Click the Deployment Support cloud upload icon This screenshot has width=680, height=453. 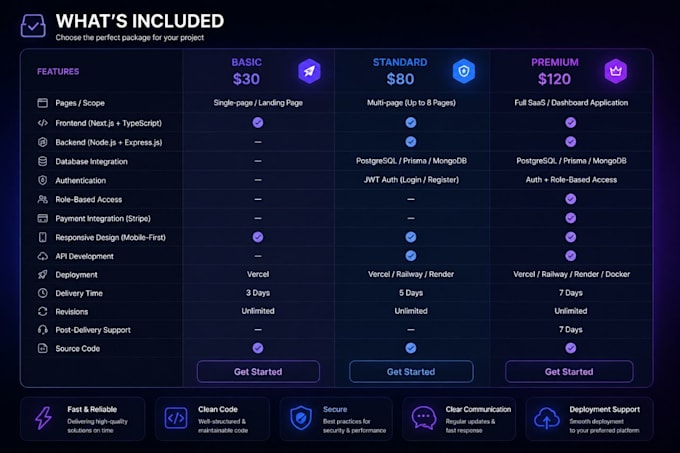click(547, 418)
